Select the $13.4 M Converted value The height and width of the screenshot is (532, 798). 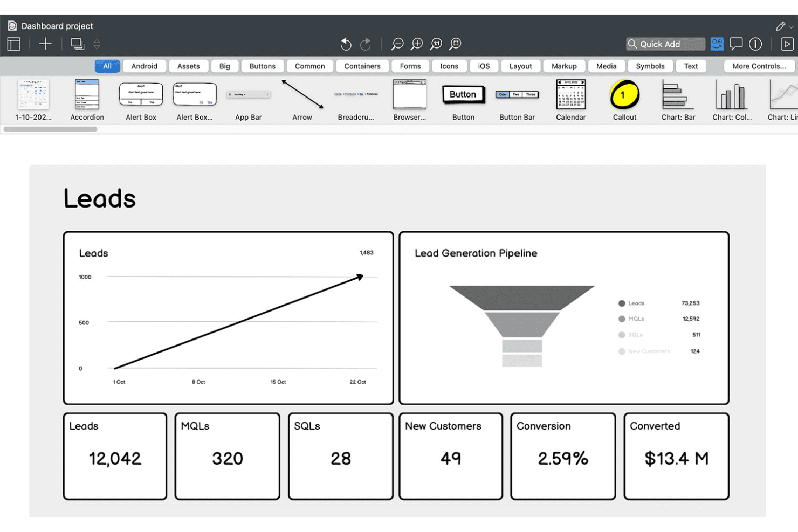[x=677, y=458]
